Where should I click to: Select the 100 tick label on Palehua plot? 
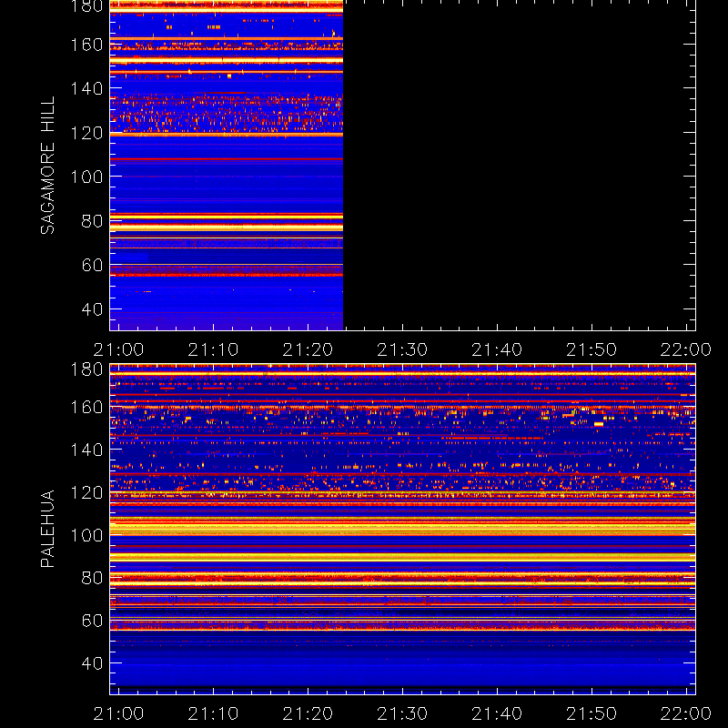(x=86, y=535)
